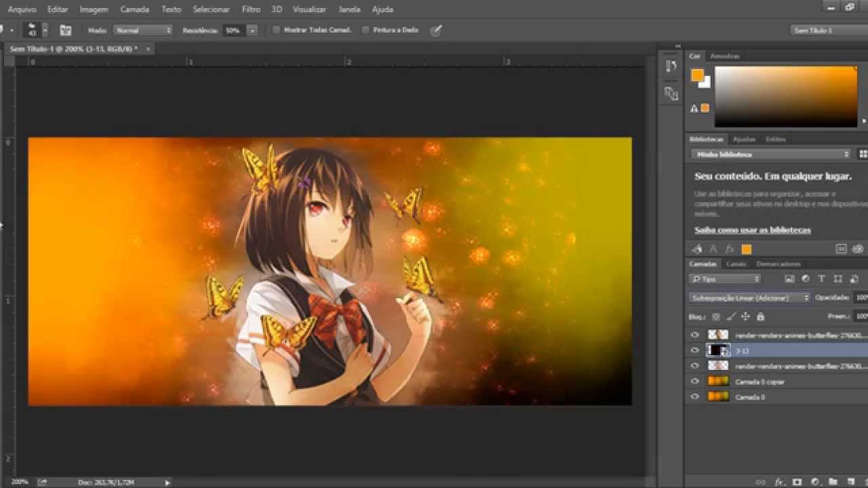This screenshot has height=488, width=868.
Task: Toggle lock position icon in Layers panel
Action: point(745,317)
